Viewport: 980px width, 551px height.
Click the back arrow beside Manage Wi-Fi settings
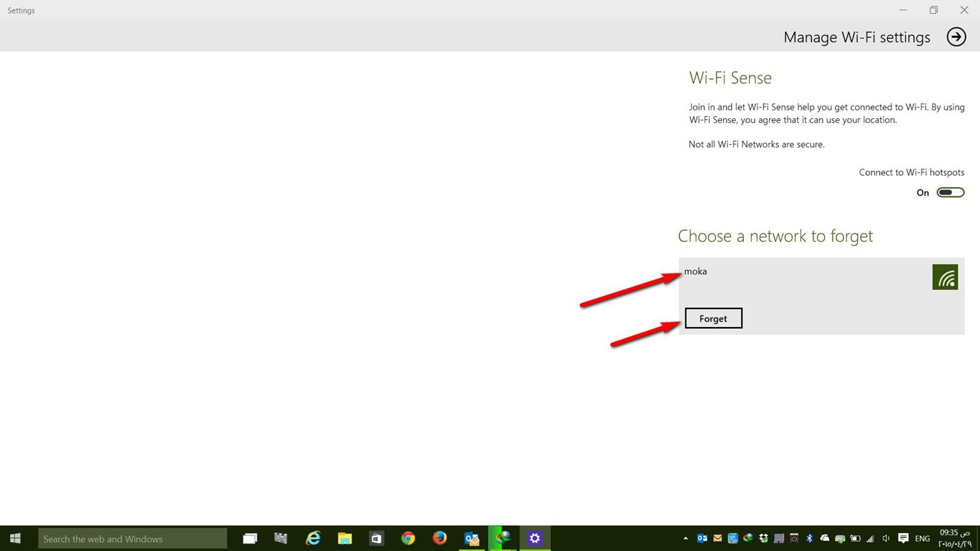956,36
